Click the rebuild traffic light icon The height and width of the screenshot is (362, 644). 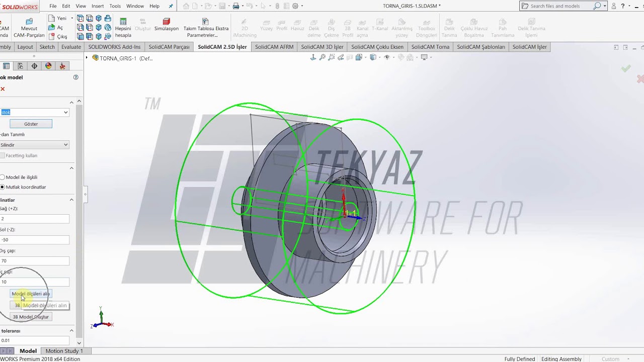click(x=277, y=6)
